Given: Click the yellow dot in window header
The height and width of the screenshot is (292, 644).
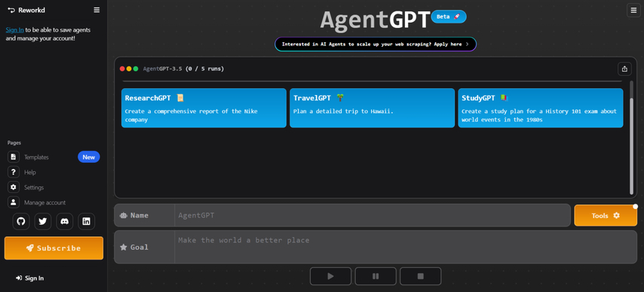Looking at the screenshot, I should pos(129,69).
